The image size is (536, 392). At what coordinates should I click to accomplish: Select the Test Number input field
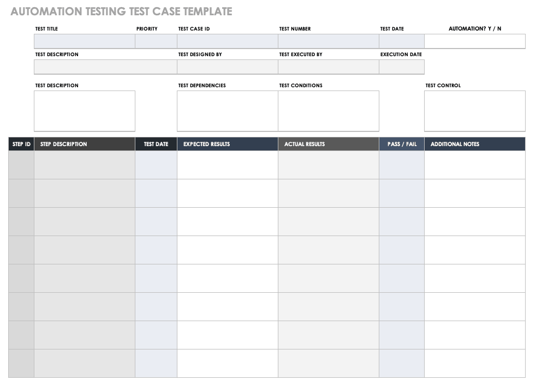[329, 41]
